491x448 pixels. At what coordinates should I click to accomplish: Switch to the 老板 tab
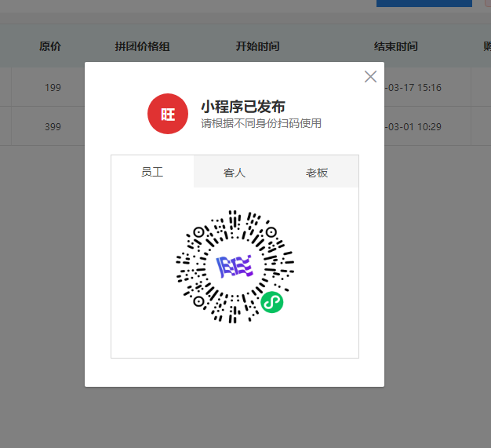tap(317, 173)
